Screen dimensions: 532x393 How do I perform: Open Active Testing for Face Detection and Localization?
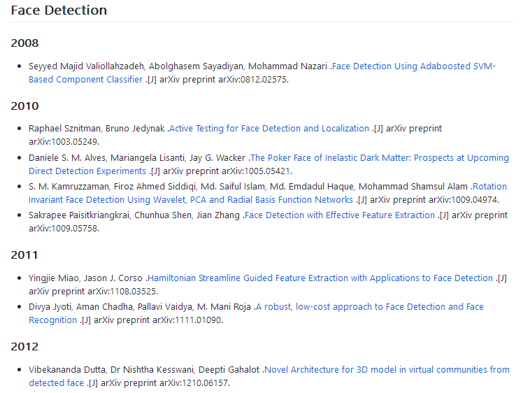coord(269,128)
